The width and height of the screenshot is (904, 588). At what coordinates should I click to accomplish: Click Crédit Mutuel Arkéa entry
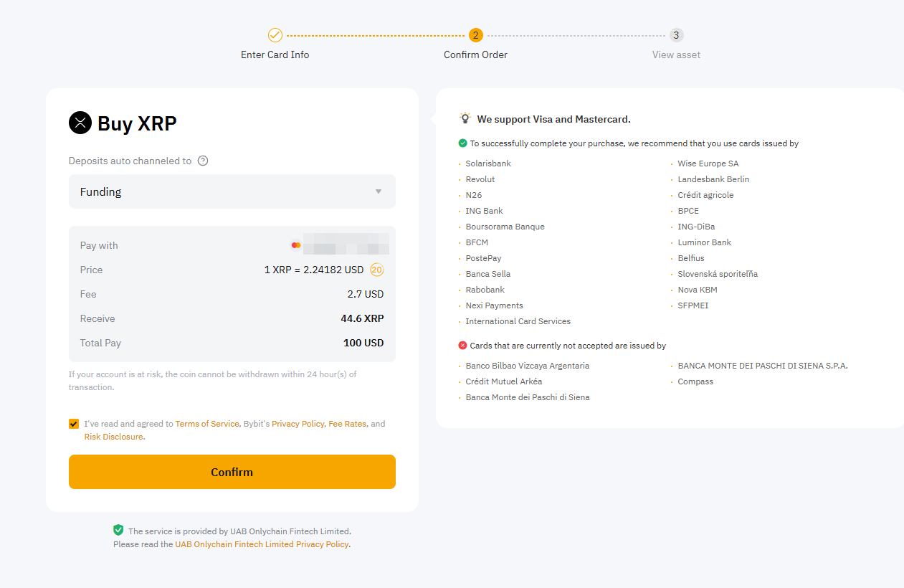[x=504, y=381]
